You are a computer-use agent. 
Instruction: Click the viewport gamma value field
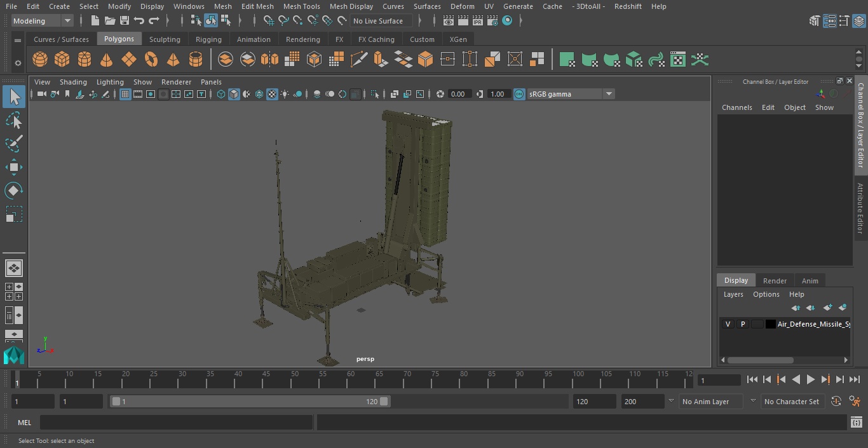click(498, 94)
